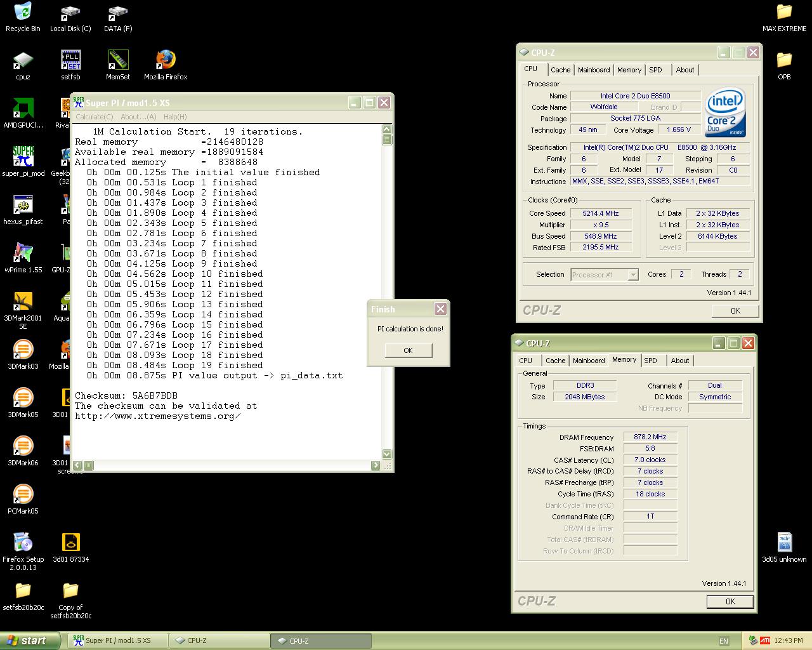Image resolution: width=812 pixels, height=650 pixels.
Task: Switch to Memory tab in top CPU-Z
Action: click(x=629, y=70)
